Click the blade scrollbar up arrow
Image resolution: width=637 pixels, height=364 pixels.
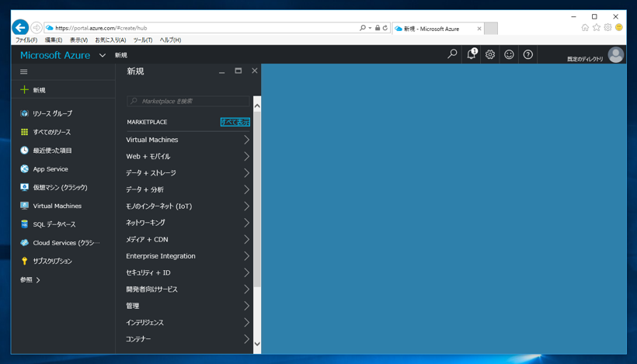coord(257,106)
